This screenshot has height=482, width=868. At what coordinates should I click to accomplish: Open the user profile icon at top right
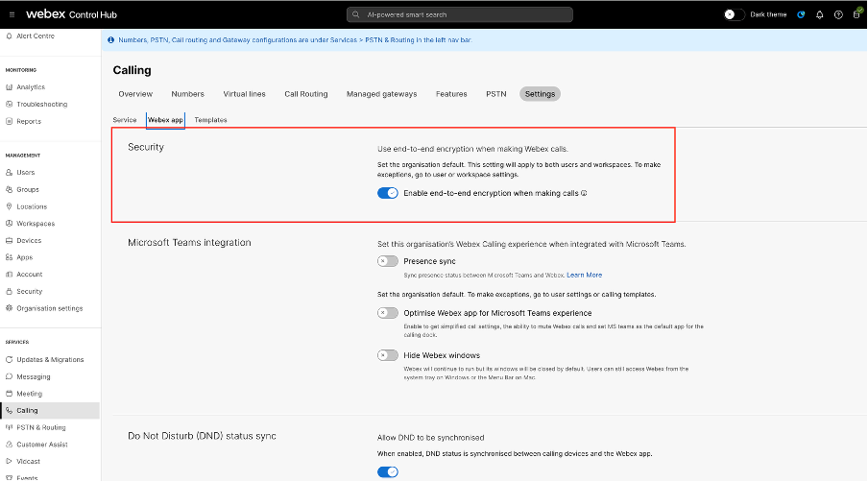[x=856, y=13]
